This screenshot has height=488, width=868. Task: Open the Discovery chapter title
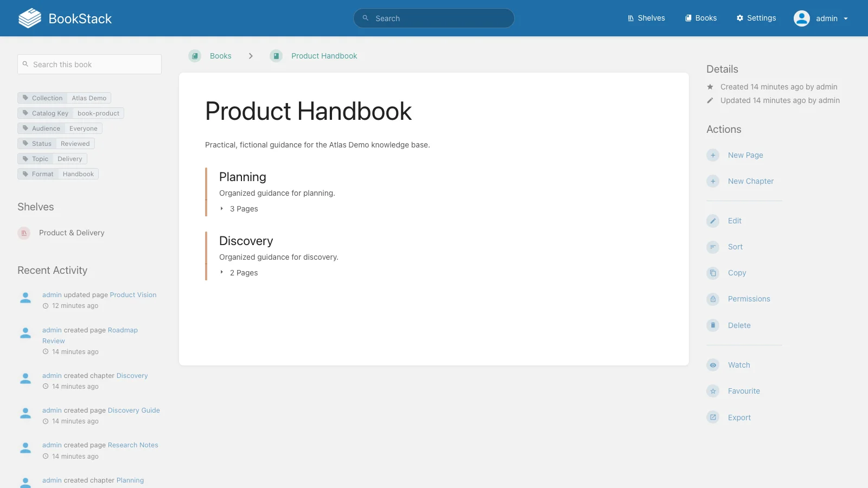pos(246,241)
